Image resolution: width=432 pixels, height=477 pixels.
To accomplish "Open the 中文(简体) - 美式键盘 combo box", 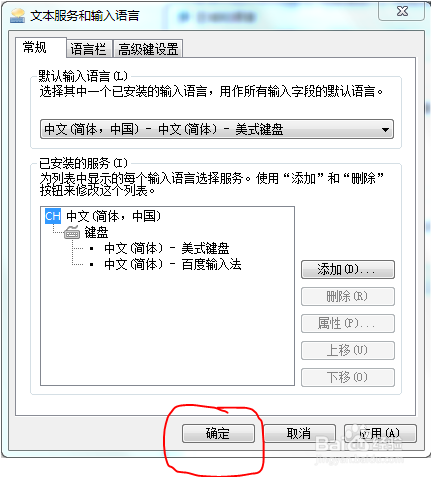I will [217, 129].
